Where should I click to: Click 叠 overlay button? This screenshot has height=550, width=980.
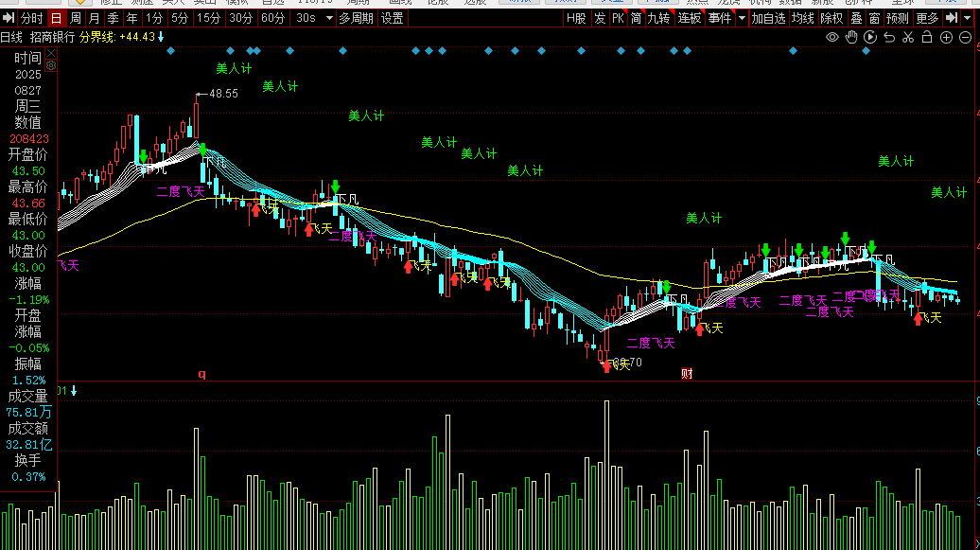pos(856,18)
